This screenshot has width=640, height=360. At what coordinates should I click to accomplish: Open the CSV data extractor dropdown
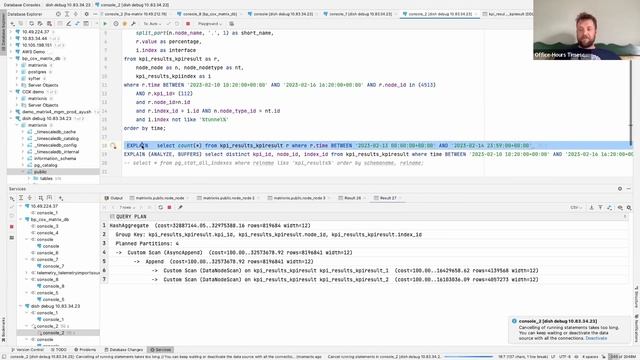576,207
